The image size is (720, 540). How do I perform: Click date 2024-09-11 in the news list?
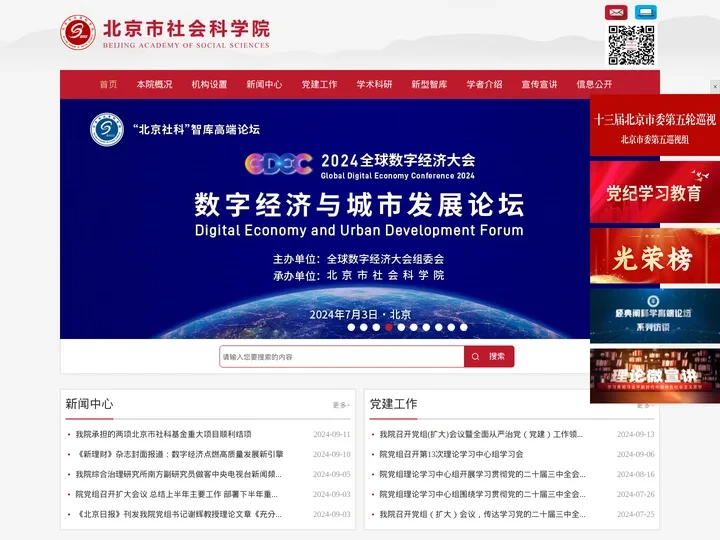pos(332,434)
